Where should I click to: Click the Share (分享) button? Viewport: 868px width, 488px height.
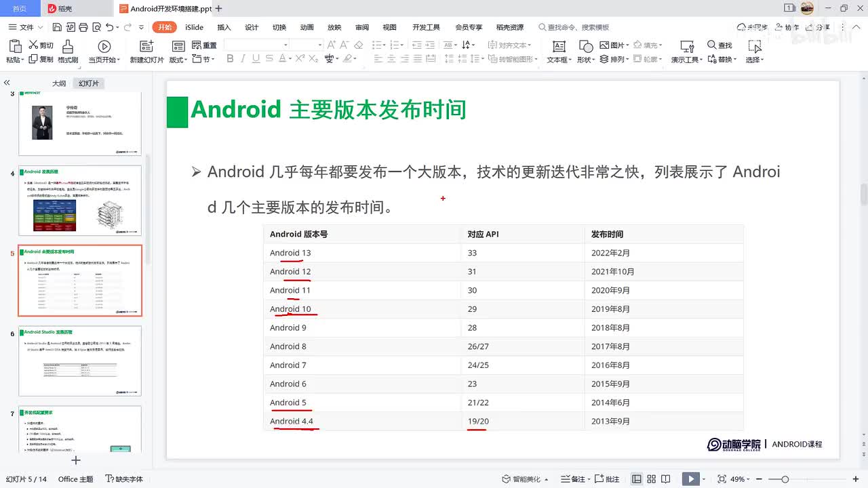(818, 27)
